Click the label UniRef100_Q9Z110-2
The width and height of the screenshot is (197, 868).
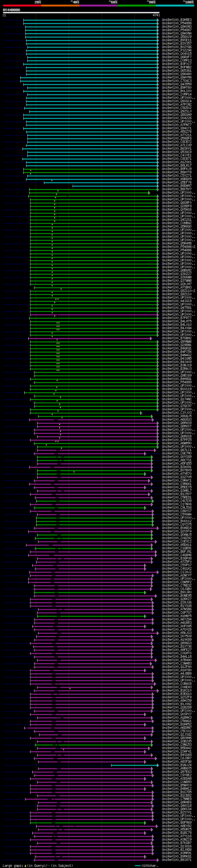(x=179, y=291)
